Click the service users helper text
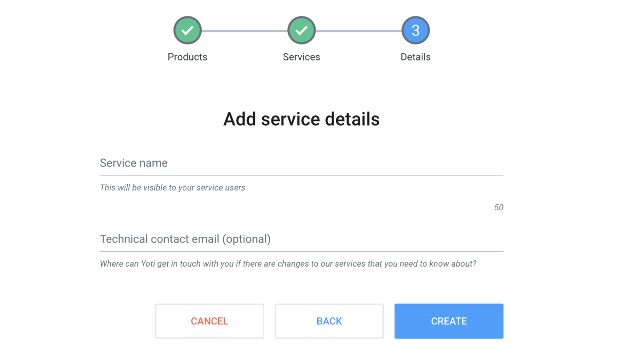The height and width of the screenshot is (364, 620). (173, 188)
